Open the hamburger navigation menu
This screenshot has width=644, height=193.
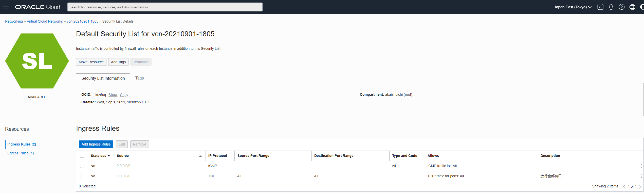(6, 7)
